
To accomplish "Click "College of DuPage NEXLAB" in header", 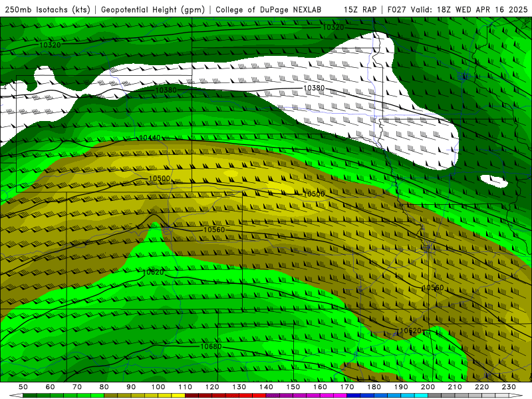I will pos(268,9).
